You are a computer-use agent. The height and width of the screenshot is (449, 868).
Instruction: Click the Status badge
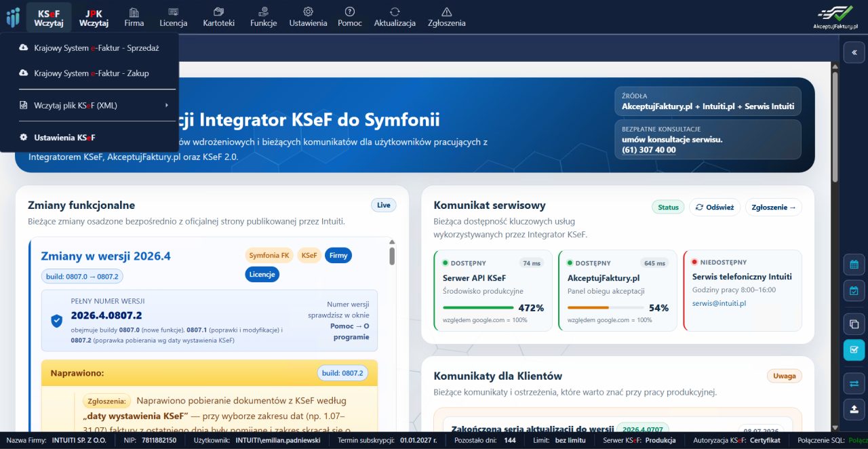(668, 208)
